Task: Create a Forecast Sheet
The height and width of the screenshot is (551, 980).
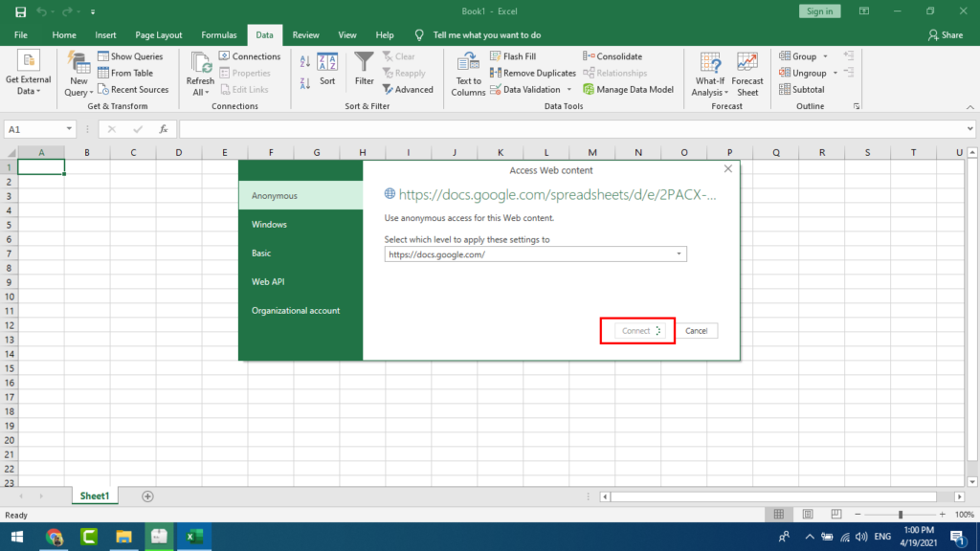Action: [x=746, y=74]
